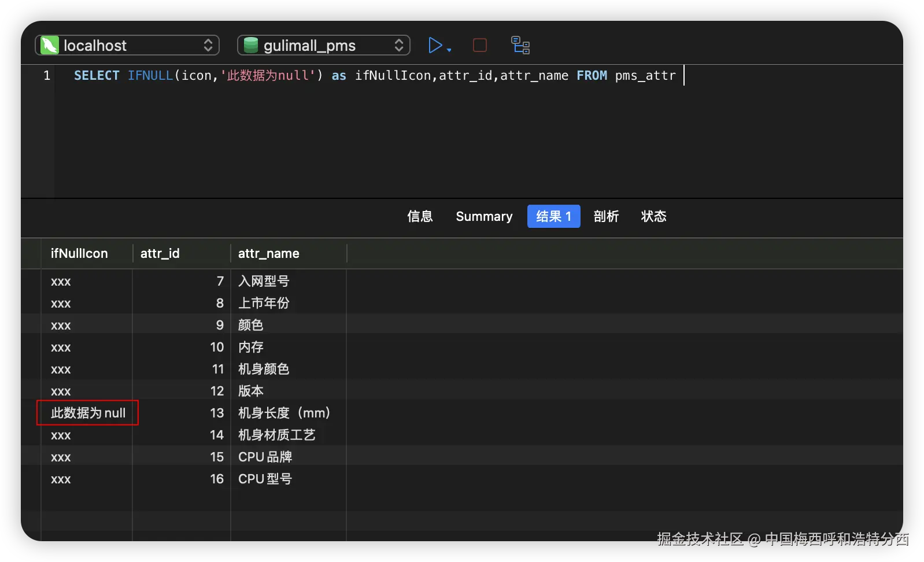Select attr_id cell with value 7
This screenshot has width=924, height=562.
click(182, 281)
